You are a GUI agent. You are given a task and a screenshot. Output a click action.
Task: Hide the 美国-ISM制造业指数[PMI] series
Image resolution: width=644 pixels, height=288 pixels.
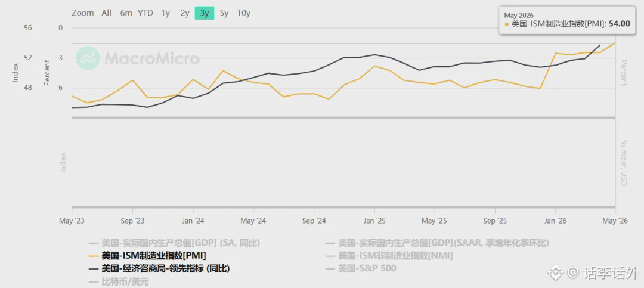coord(147,256)
